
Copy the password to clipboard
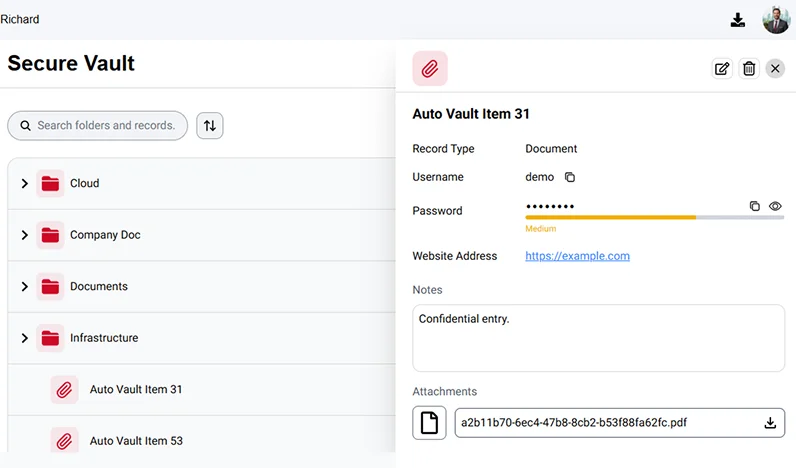755,206
